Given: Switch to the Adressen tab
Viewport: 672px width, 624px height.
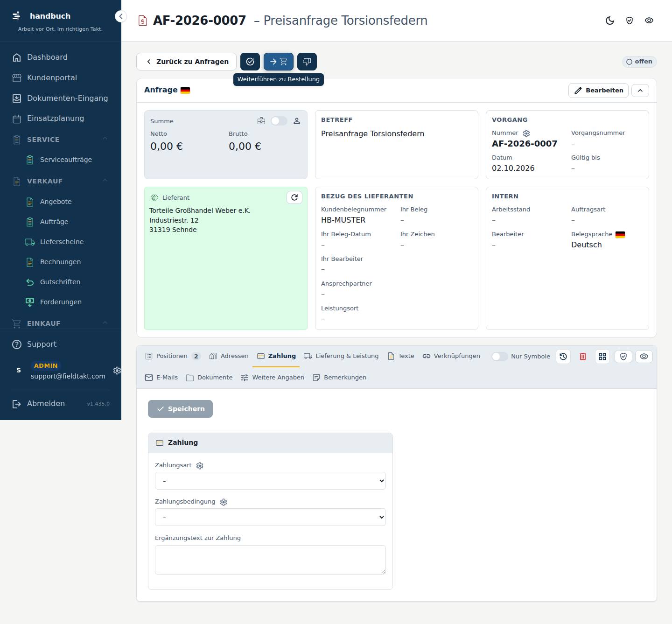Looking at the screenshot, I should (x=229, y=356).
